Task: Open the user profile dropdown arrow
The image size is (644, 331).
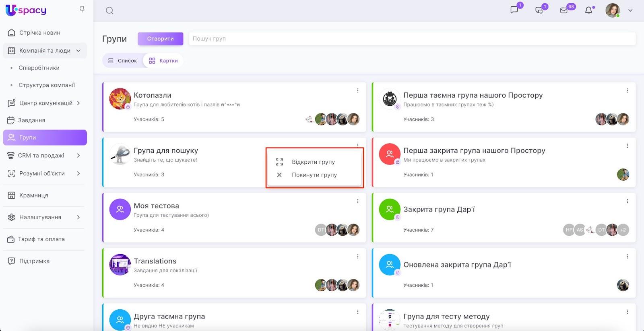Action: (630, 11)
